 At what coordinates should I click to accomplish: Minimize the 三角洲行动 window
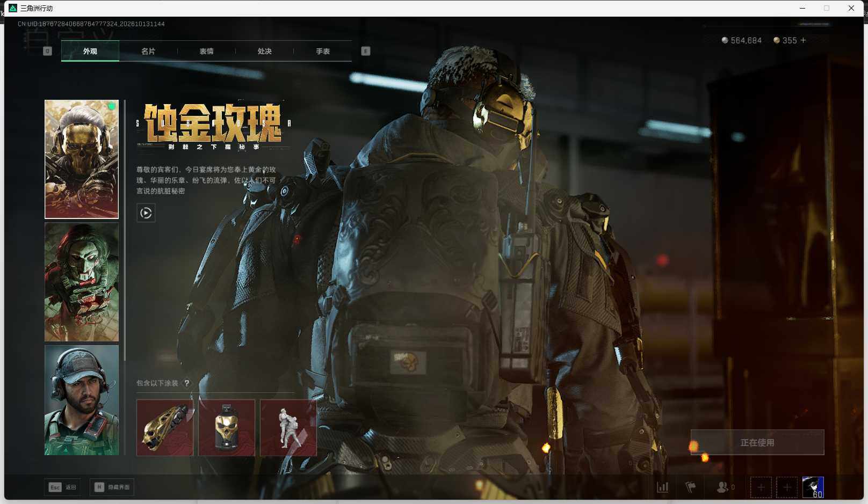click(802, 8)
